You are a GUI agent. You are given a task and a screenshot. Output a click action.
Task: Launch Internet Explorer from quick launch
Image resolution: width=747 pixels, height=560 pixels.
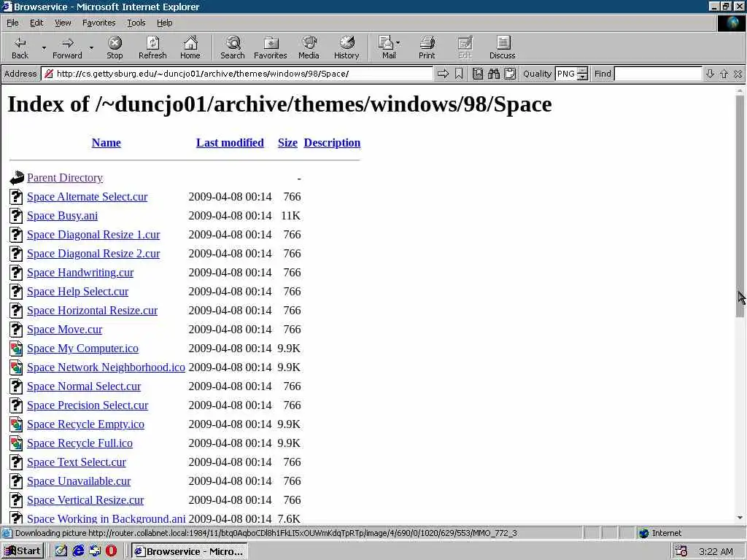[x=78, y=551]
